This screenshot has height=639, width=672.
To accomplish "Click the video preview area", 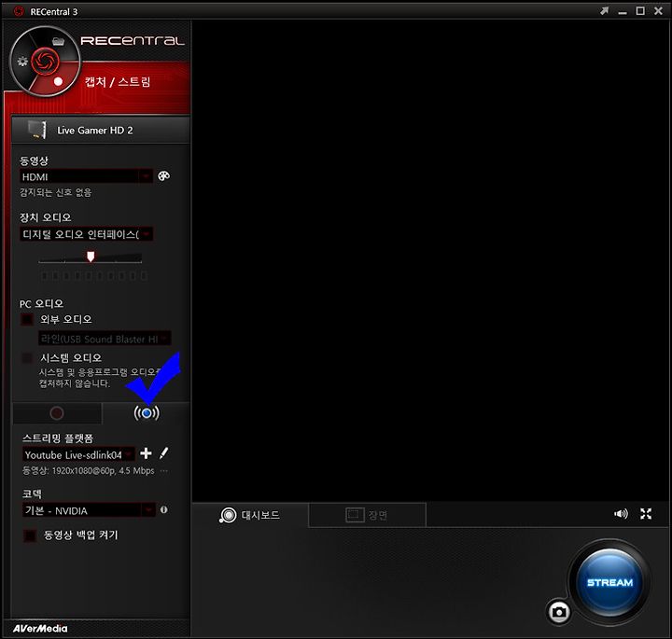I will (x=430, y=260).
